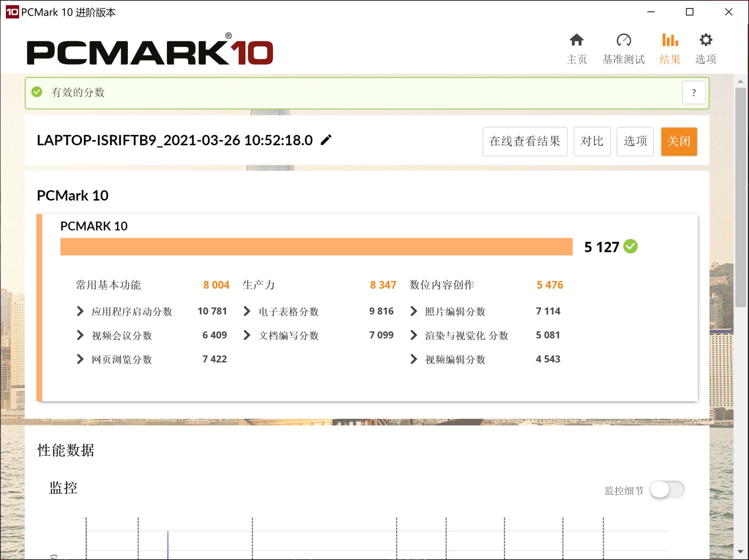
Task: Click the vertical scrollbar down arrow
Action: tap(740, 551)
